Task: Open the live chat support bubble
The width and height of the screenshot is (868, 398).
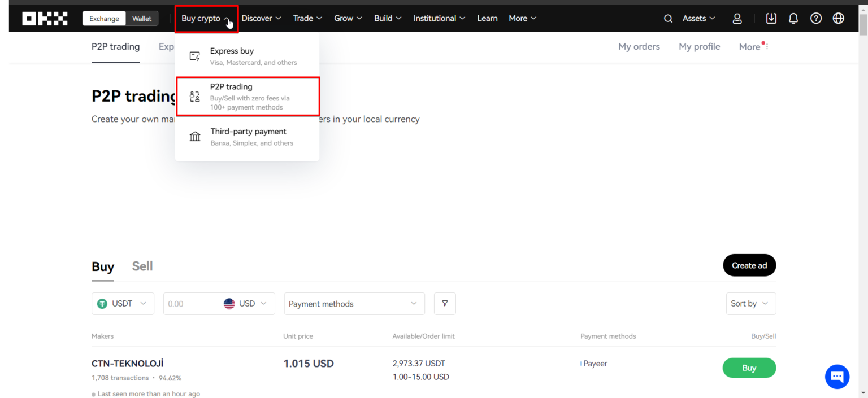Action: [x=837, y=377]
